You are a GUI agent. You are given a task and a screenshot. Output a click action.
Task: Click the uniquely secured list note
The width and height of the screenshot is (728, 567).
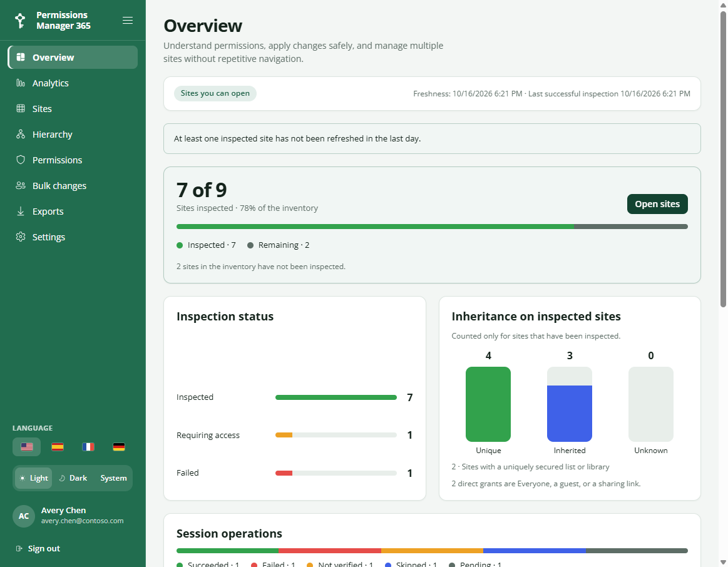(x=530, y=467)
